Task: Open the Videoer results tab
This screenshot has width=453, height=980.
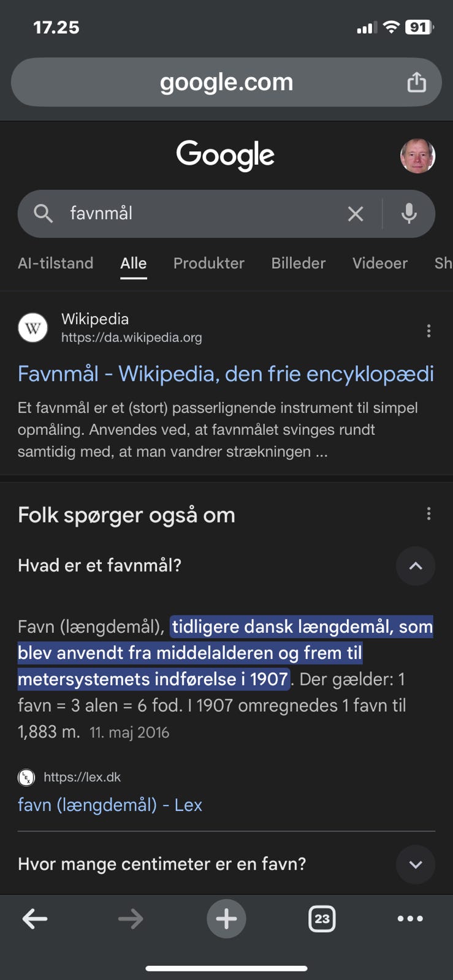Action: pos(380,263)
